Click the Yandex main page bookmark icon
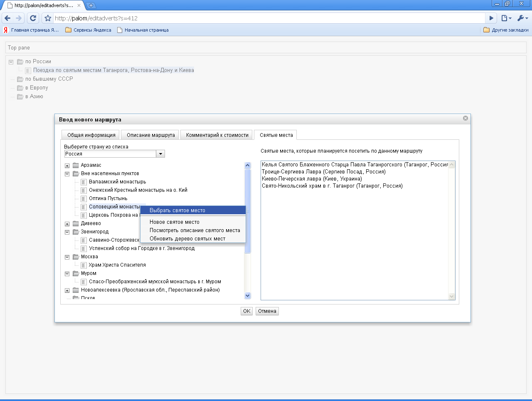This screenshot has width=532, height=401. click(x=6, y=30)
